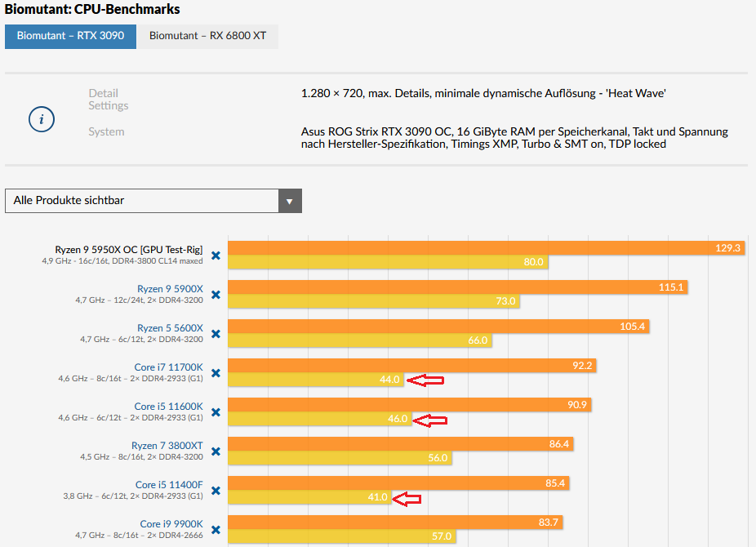Click the yellow 46.0 bar
This screenshot has width=756, height=547.
click(320, 418)
